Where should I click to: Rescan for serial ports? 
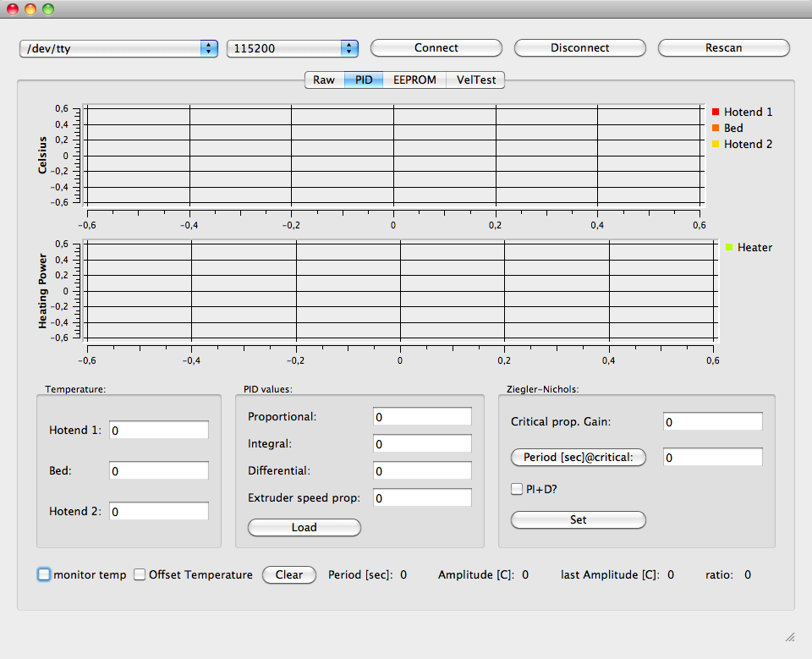[x=723, y=48]
